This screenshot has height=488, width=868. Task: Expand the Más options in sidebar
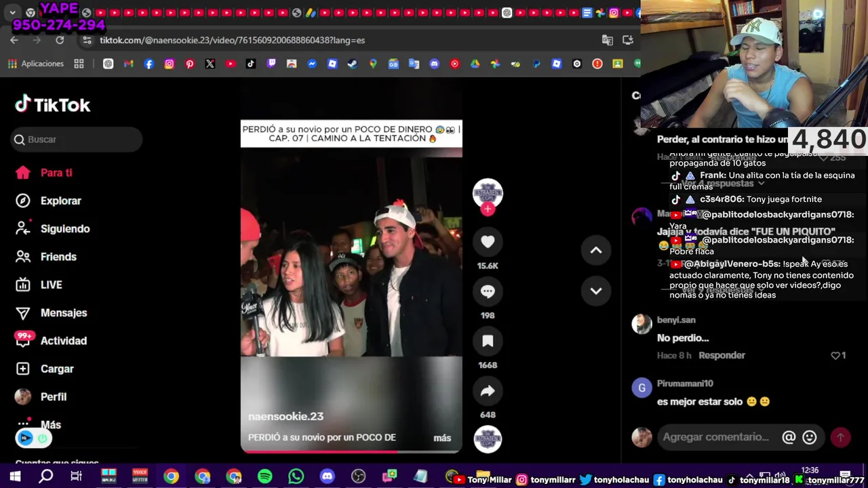coord(50,425)
